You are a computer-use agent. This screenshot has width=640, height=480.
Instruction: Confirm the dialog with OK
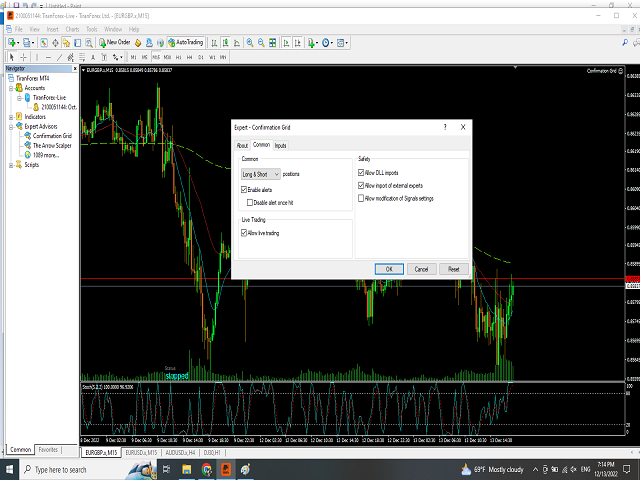click(x=389, y=269)
